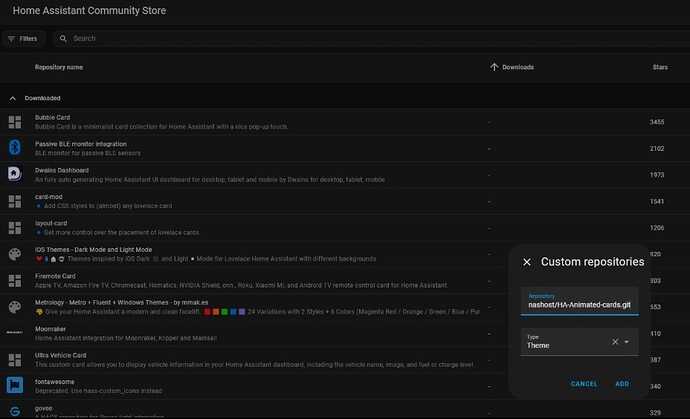Click the Passive BLE monitor Bluetooth icon
Screen dimensions: 690x419
pyautogui.click(x=15, y=148)
